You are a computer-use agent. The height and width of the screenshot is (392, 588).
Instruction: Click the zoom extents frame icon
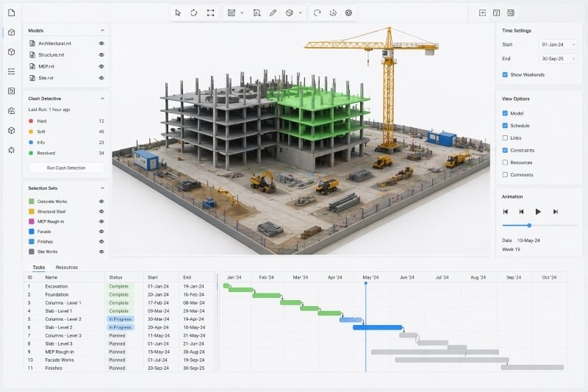210,13
